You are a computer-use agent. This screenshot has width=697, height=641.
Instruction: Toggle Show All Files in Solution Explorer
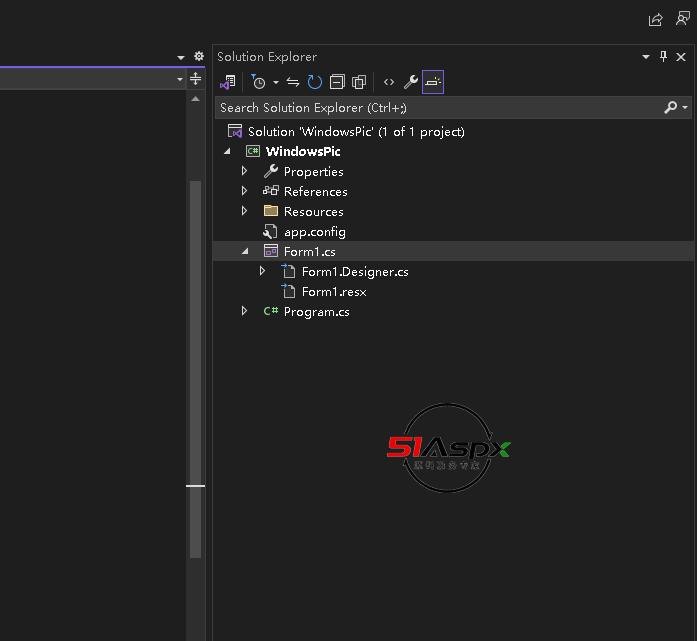point(359,82)
